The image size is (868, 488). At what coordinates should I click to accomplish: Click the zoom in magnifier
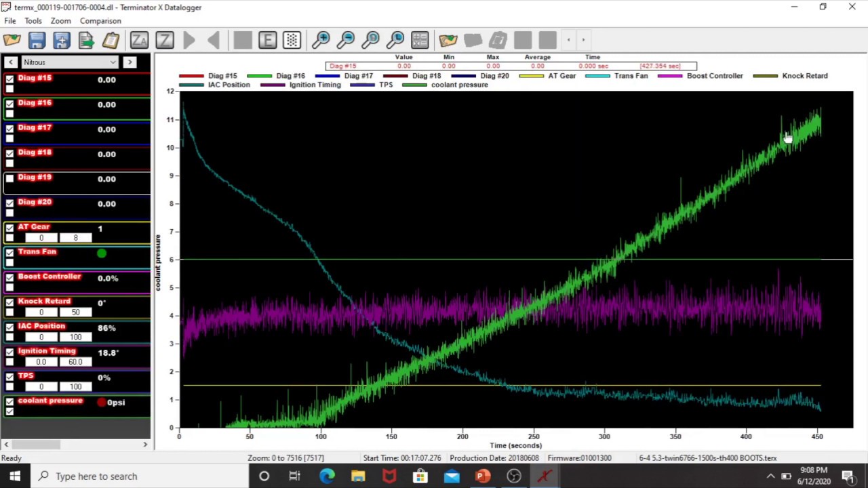coord(321,40)
